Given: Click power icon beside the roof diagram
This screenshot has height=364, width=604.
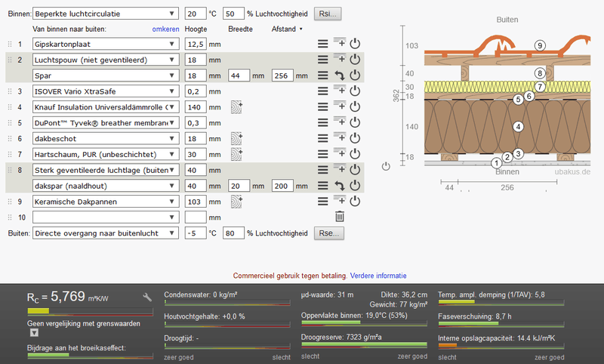Looking at the screenshot, I should (x=386, y=166).
